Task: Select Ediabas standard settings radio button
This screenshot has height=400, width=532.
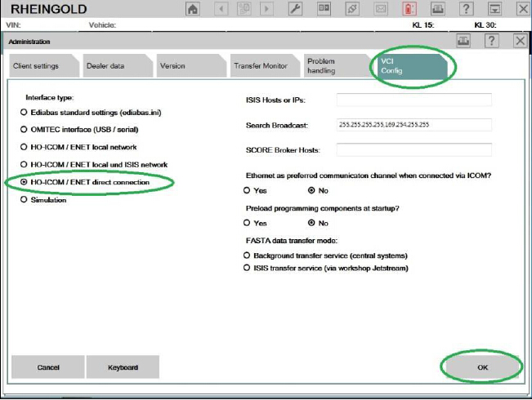Action: click(24, 112)
